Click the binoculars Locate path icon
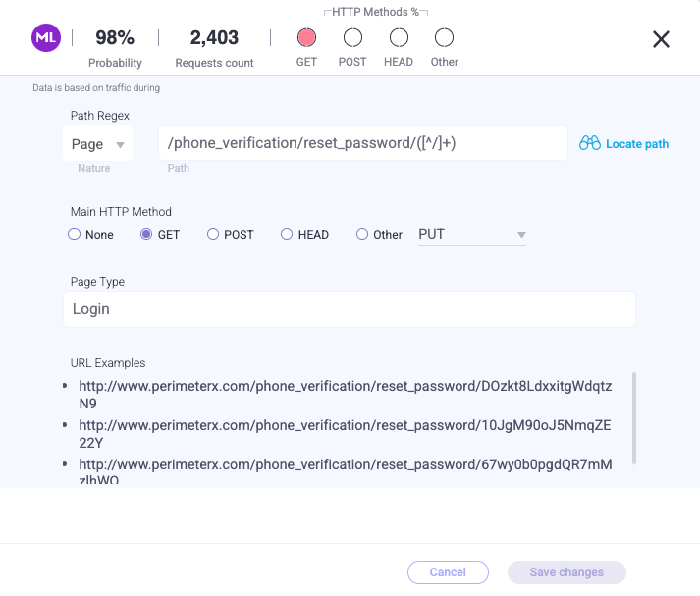Screen dimensions: 700x596 [x=589, y=143]
